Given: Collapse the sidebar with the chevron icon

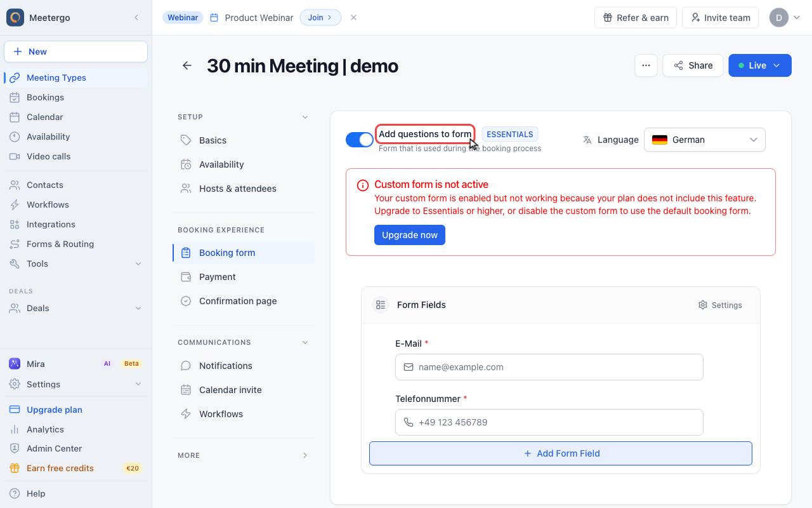Looking at the screenshot, I should point(136,18).
